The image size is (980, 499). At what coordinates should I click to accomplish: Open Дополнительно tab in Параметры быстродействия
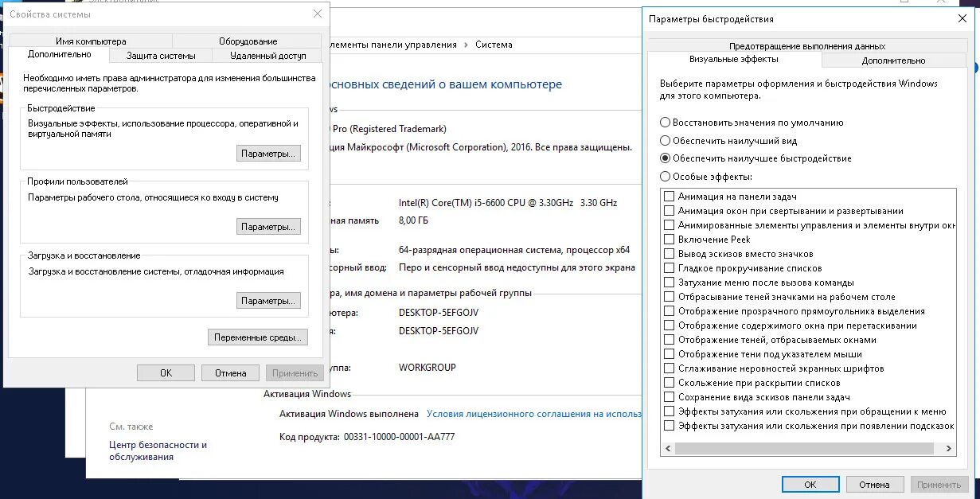893,60
